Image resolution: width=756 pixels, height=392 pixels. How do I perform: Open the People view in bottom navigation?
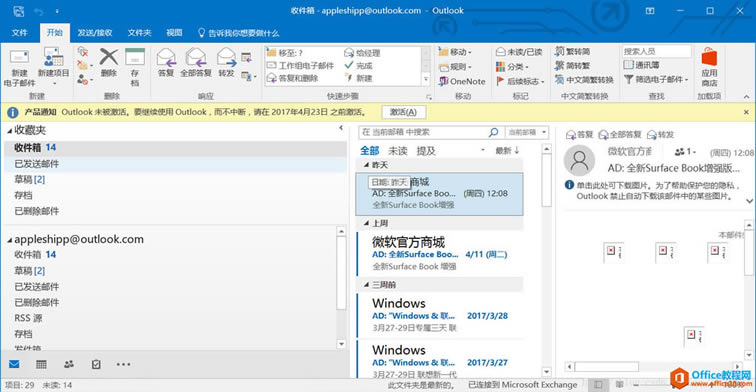pos(69,365)
